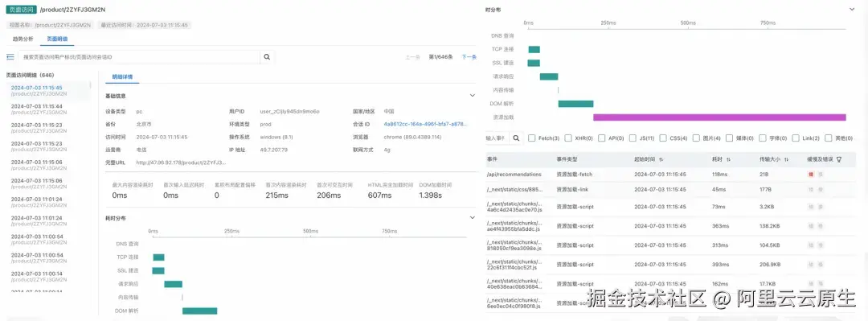
Task: Click the /_next/static/css/885... event name
Action: click(514, 189)
